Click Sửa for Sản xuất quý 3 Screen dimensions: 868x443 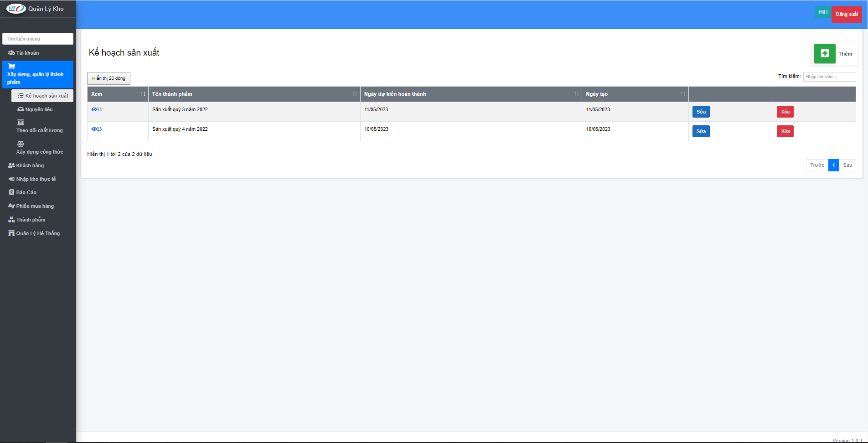701,112
